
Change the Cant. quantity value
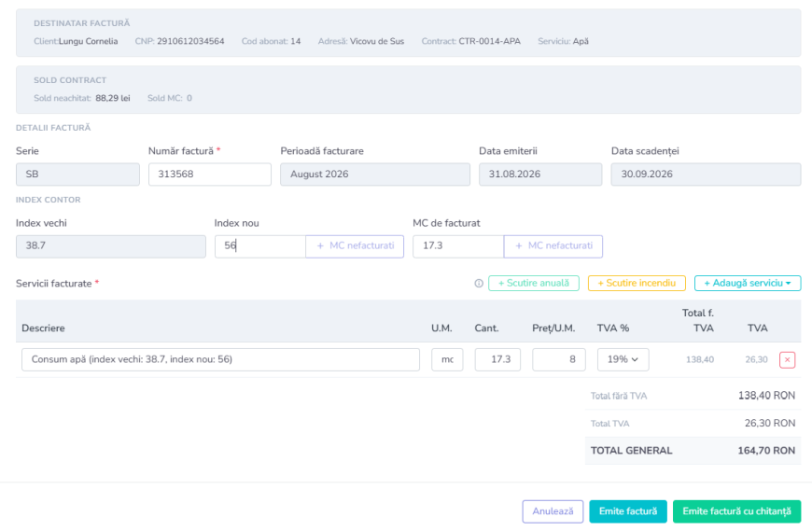[497, 359]
